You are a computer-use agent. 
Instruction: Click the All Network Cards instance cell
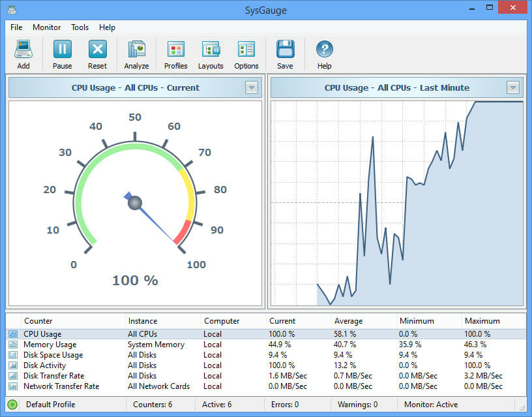pyautogui.click(x=158, y=386)
